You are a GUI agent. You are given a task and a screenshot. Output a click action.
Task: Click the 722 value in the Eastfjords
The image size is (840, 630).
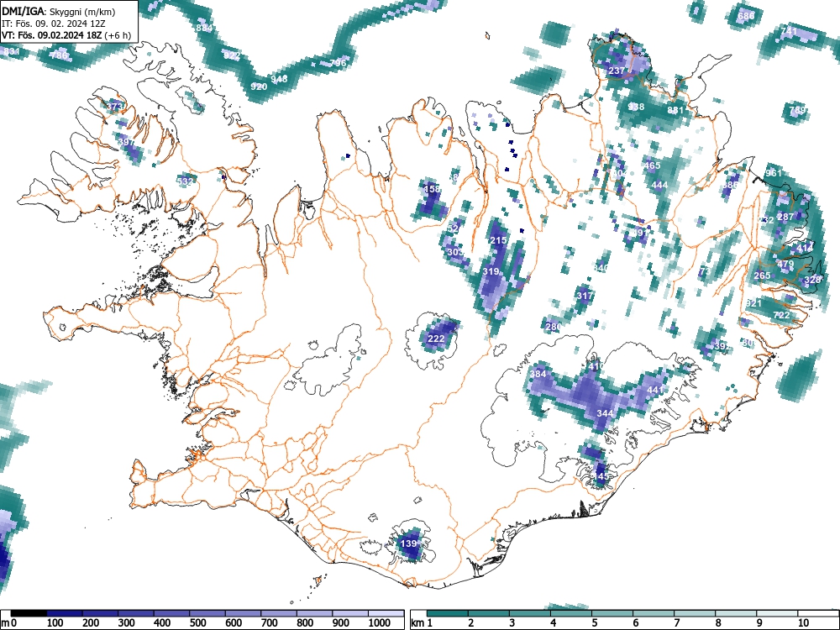click(781, 315)
